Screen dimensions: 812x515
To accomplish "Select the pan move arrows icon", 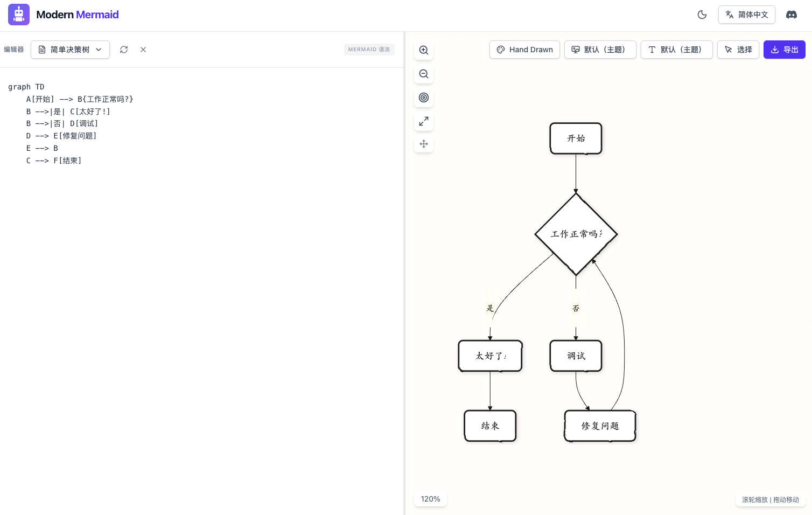I will coord(424,144).
